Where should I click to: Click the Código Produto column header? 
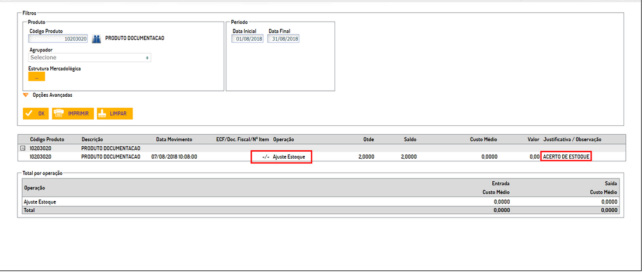pos(47,139)
